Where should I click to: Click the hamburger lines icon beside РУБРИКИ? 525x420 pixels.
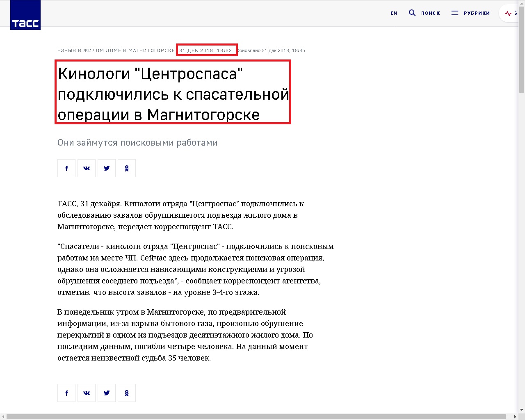click(x=454, y=13)
